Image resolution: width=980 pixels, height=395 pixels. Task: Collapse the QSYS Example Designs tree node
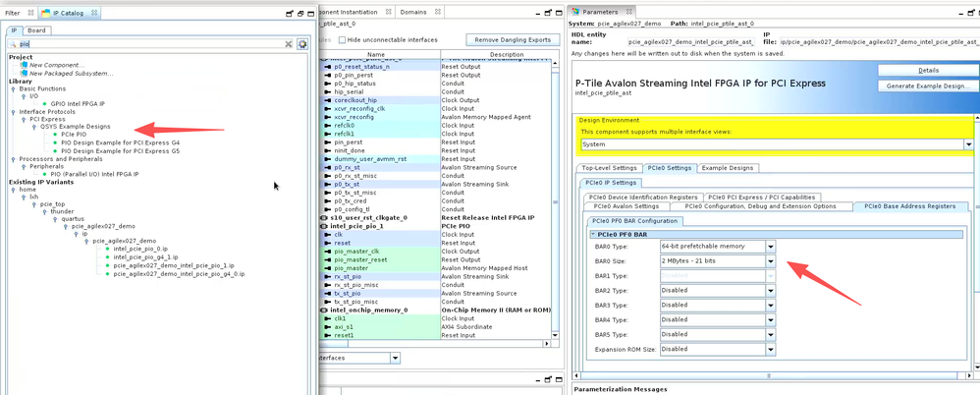[35, 127]
